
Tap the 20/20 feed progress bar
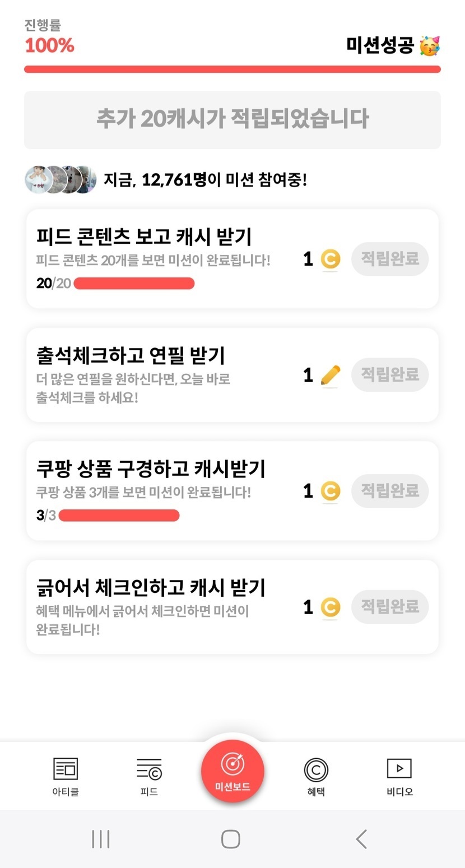(x=134, y=284)
